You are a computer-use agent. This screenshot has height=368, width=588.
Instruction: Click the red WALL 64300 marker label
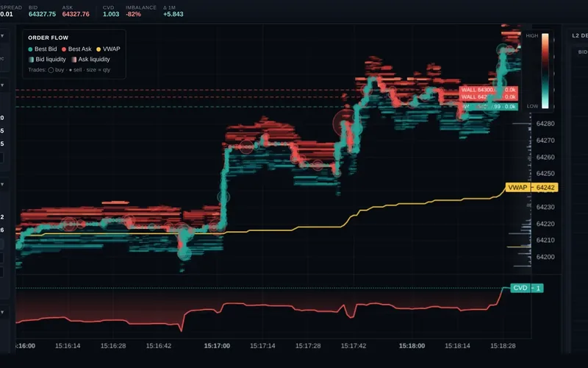(x=489, y=90)
